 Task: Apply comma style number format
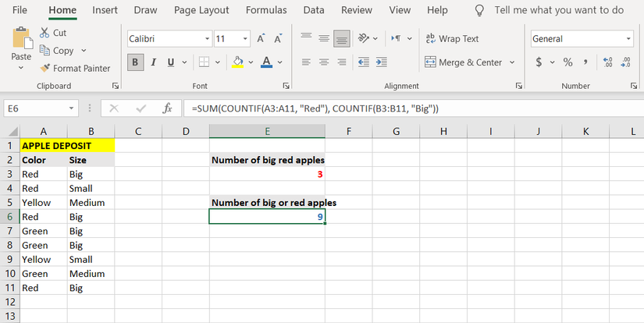click(x=585, y=62)
